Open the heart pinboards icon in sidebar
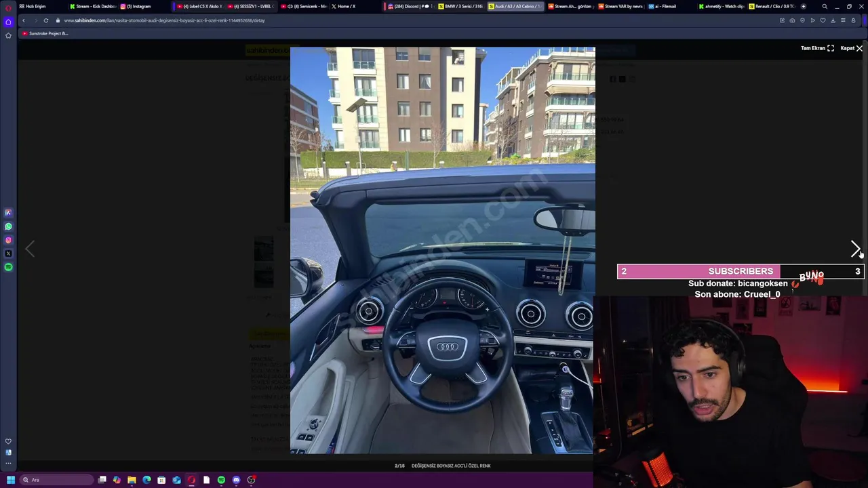Viewport: 868px width, 488px height. (8, 441)
